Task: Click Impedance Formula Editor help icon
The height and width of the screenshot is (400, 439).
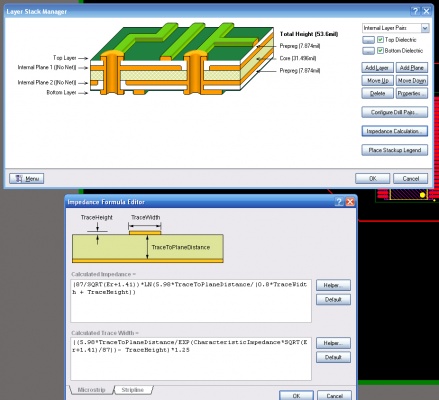Action: (339, 202)
